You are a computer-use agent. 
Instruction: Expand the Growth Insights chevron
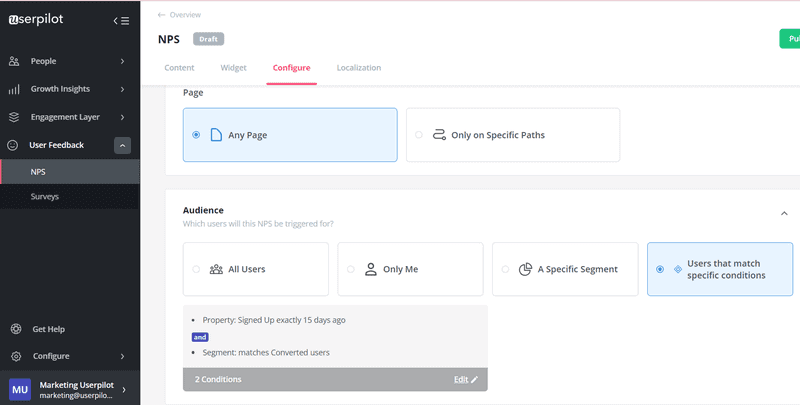(122, 89)
